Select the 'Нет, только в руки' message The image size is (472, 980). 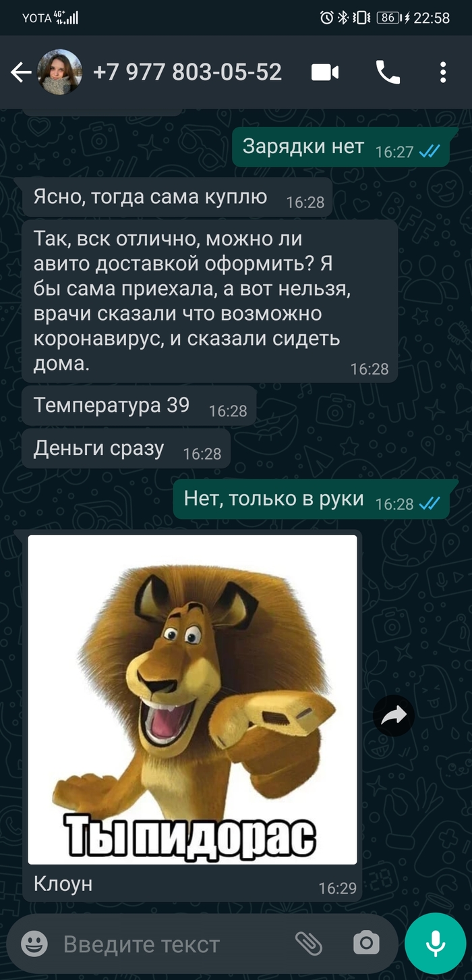312,499
